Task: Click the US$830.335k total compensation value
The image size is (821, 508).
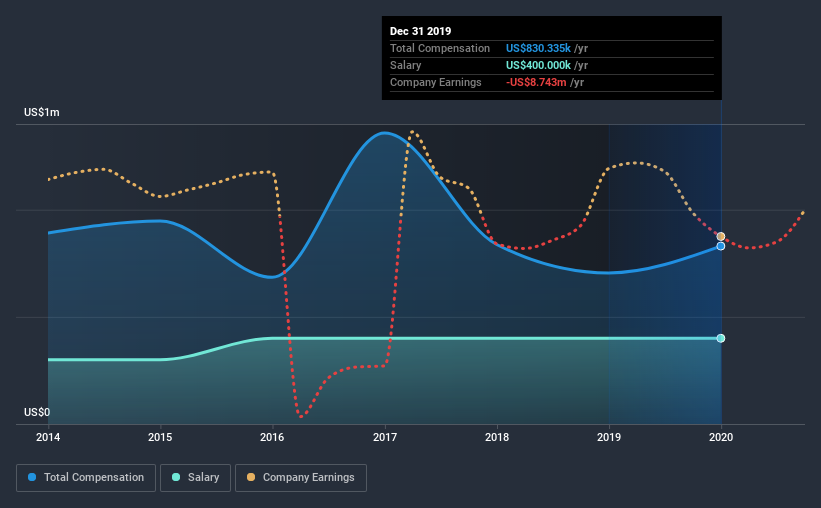Action: 538,48
